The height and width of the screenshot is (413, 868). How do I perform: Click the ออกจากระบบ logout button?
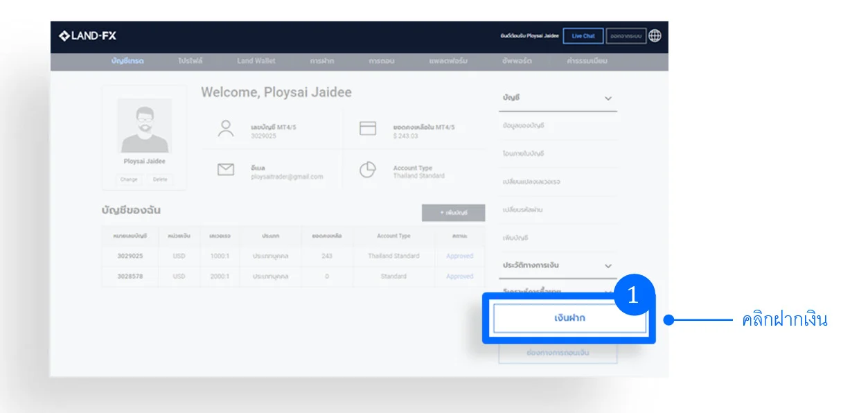click(x=626, y=36)
